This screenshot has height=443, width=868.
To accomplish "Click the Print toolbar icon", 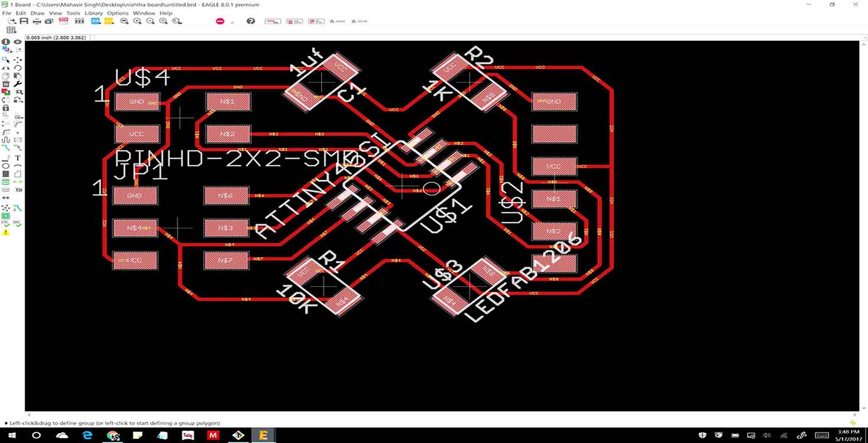I will coord(37,21).
